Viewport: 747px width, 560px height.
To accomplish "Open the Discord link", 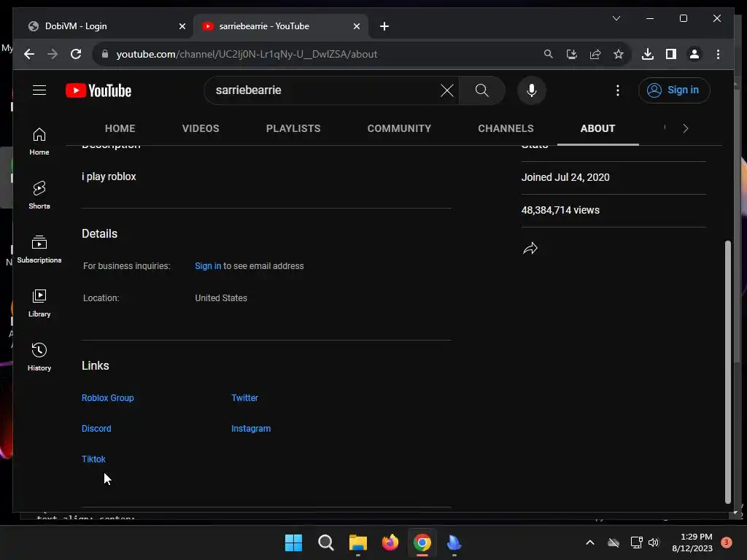I will point(96,428).
